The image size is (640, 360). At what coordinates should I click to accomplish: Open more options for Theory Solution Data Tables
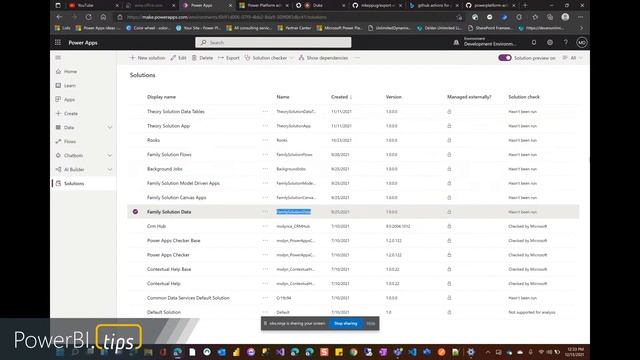(x=265, y=111)
